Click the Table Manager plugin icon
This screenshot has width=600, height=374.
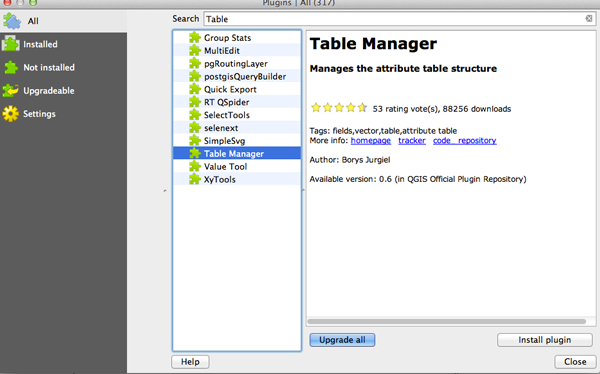(195, 153)
